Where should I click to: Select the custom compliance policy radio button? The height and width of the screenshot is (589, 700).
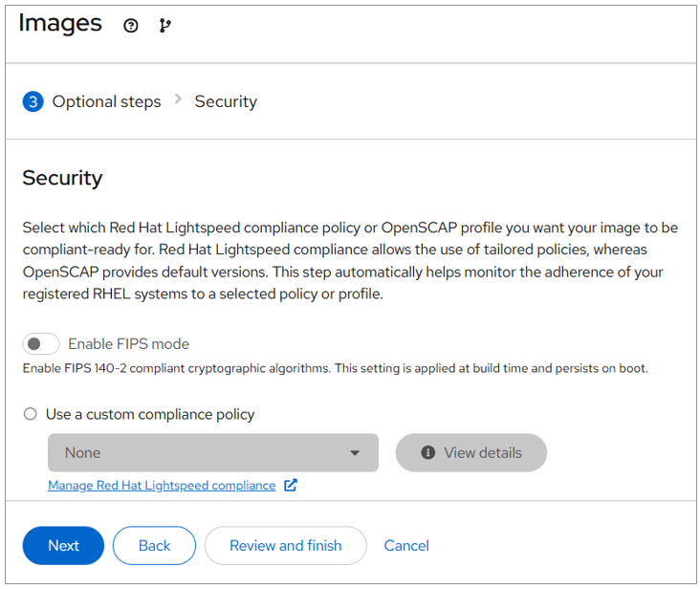pyautogui.click(x=31, y=414)
